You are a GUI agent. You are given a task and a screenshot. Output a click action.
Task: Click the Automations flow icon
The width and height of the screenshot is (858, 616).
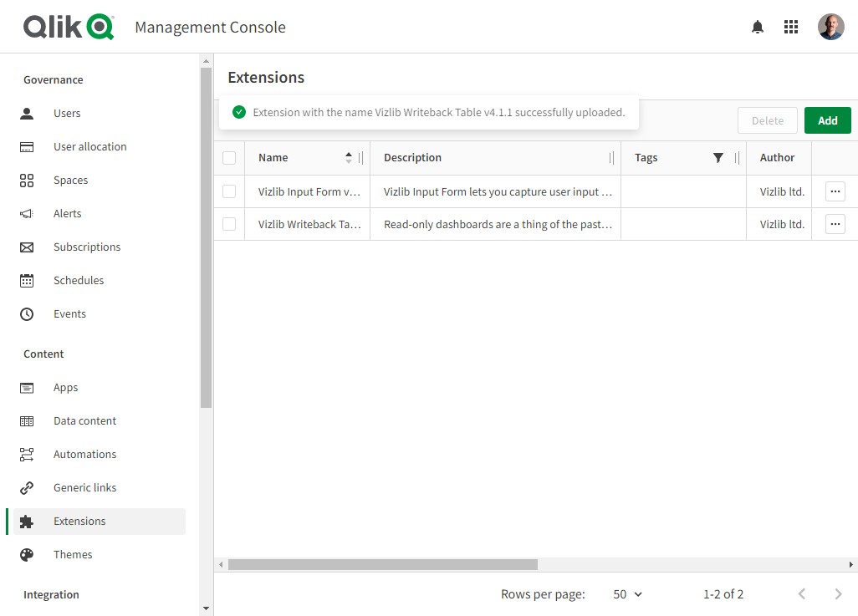pos(27,454)
